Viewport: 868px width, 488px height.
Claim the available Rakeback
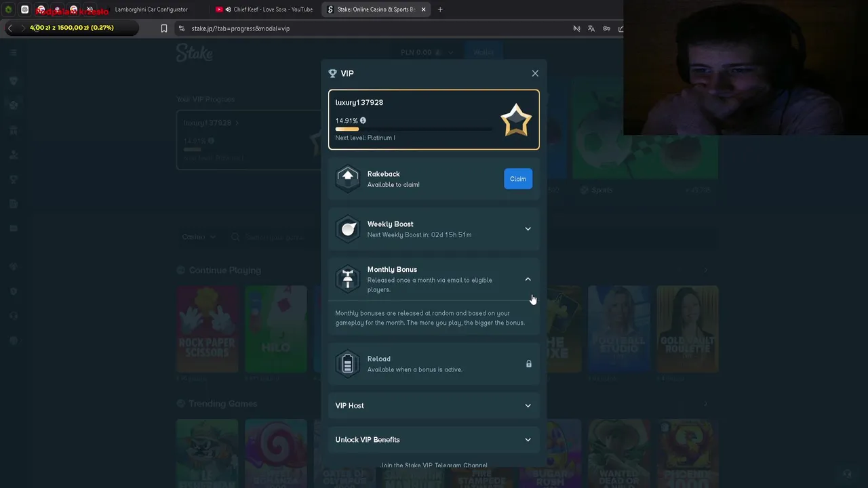coord(518,179)
